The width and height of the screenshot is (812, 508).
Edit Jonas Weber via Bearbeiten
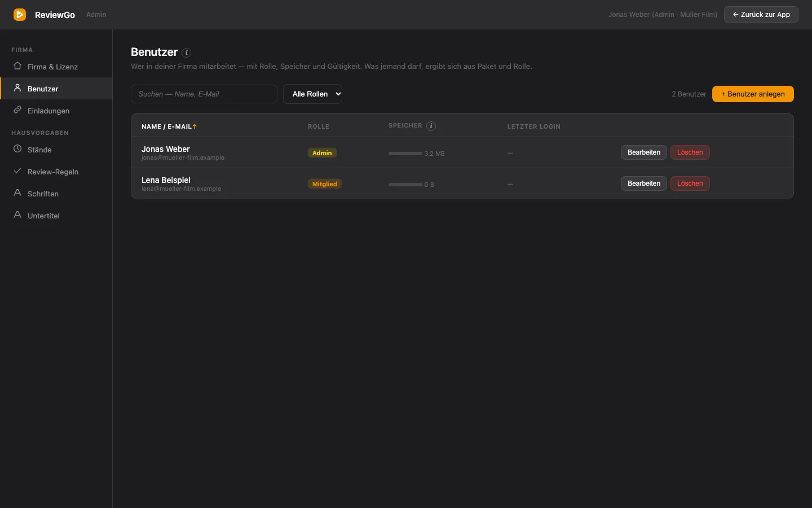(x=644, y=152)
